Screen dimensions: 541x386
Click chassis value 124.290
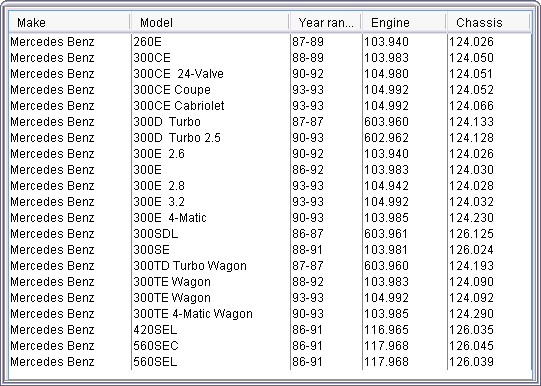(471, 314)
